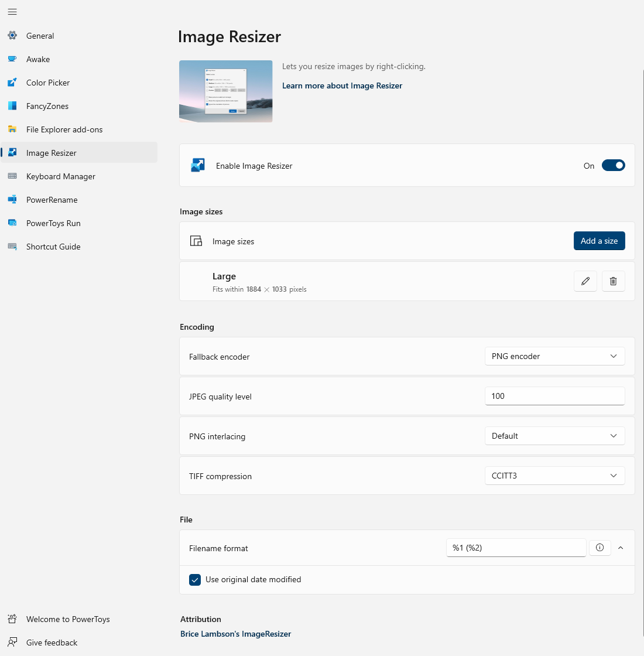Image resolution: width=644 pixels, height=656 pixels.
Task: Open the Awake settings page
Action: [79, 59]
